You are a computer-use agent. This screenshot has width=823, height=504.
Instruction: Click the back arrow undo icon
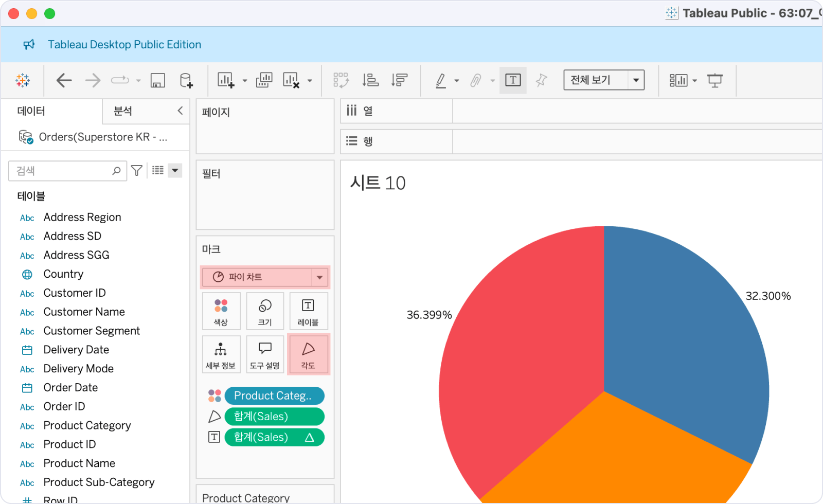point(64,80)
